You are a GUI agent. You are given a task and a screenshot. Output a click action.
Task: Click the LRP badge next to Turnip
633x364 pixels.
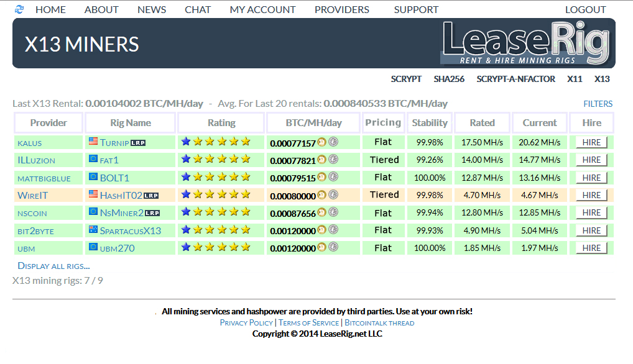(138, 143)
